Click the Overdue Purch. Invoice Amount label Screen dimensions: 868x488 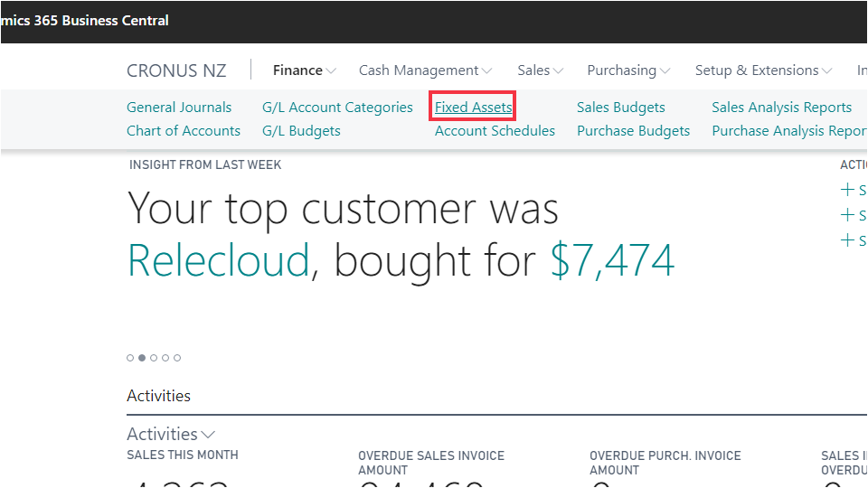point(665,463)
